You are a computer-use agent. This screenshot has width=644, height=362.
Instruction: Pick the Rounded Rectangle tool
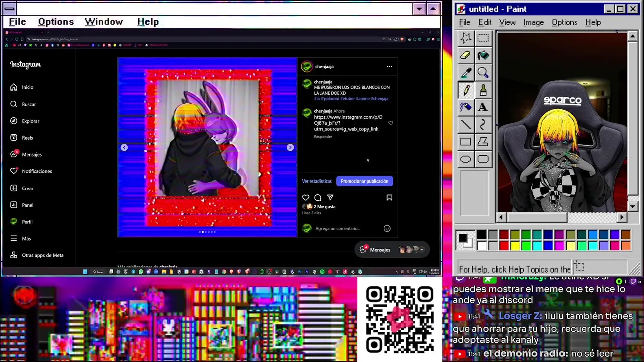(x=483, y=159)
